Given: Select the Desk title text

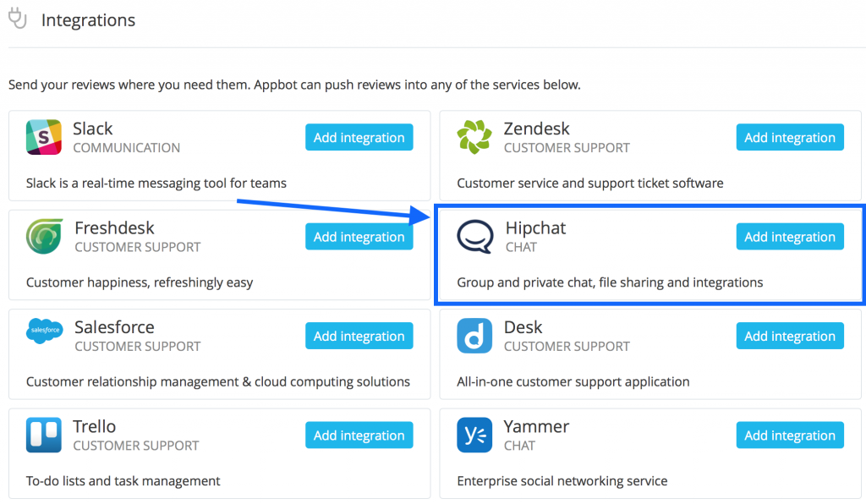Looking at the screenshot, I should point(523,327).
